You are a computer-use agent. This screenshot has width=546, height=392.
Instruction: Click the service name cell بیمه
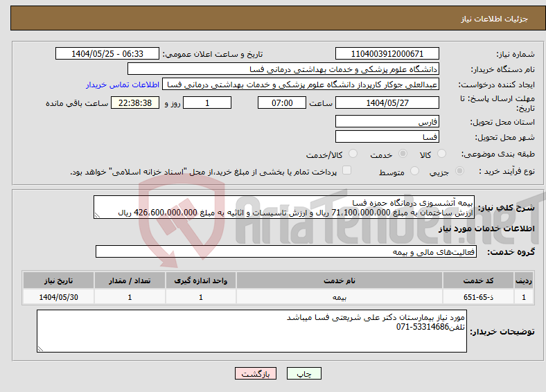pos(339,297)
